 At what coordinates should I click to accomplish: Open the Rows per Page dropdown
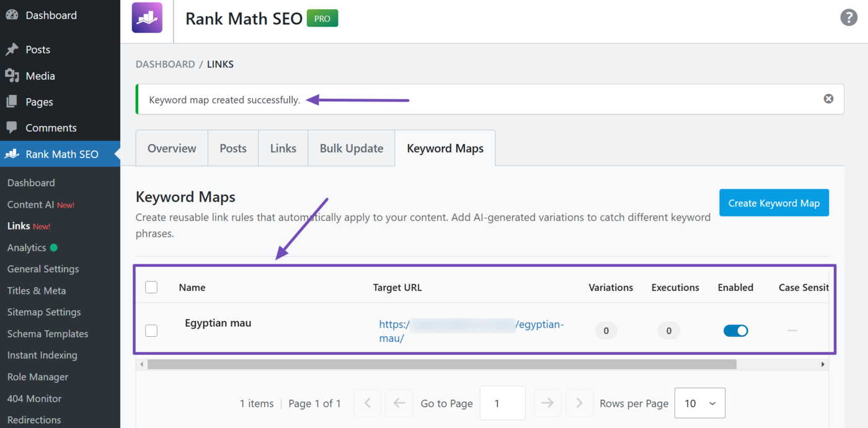(699, 403)
